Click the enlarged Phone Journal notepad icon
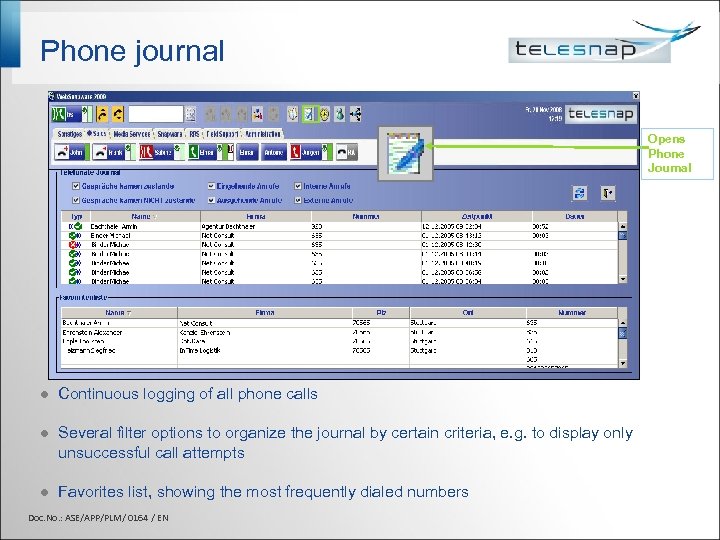Screen dimensions: 720x540 point(405,154)
